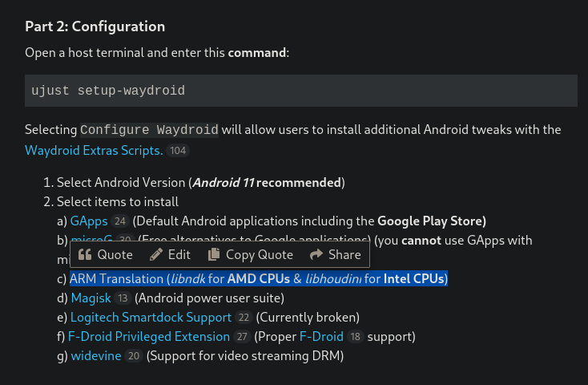588x385 pixels.
Task: Click the 24 badge beside GApps
Action: coord(120,221)
